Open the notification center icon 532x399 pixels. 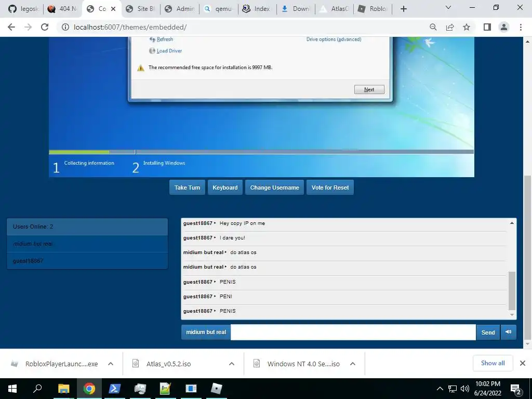coord(516,389)
